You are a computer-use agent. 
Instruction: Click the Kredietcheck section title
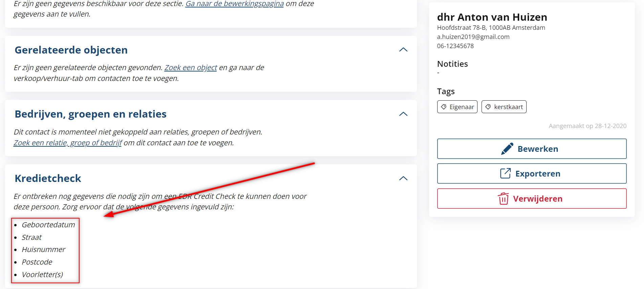click(48, 179)
